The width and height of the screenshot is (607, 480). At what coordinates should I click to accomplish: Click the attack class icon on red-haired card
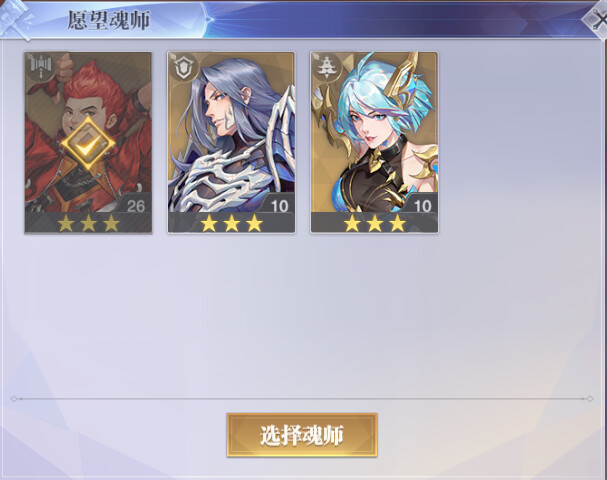click(41, 66)
